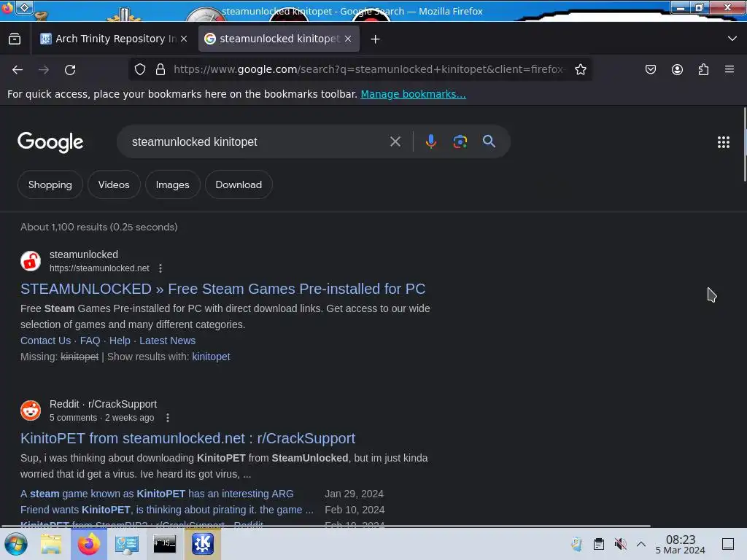This screenshot has width=747, height=560.
Task: Filter results by Videos
Action: coord(114,184)
